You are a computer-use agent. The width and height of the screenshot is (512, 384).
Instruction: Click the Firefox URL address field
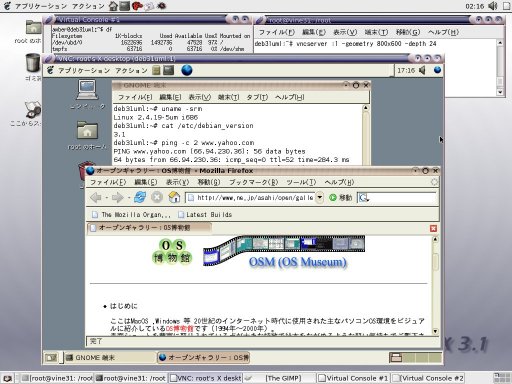(250, 198)
